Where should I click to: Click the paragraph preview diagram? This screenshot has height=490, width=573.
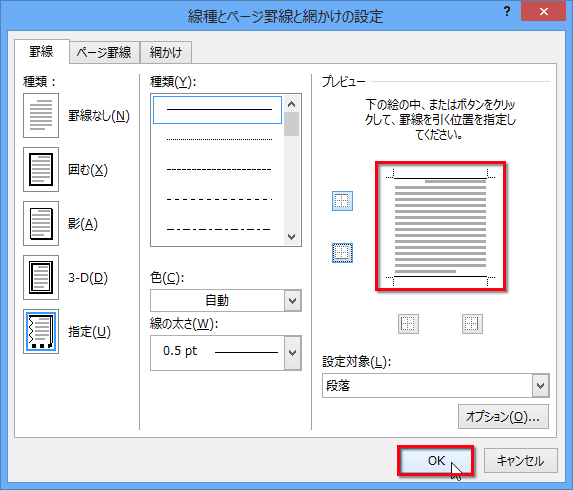pos(440,226)
